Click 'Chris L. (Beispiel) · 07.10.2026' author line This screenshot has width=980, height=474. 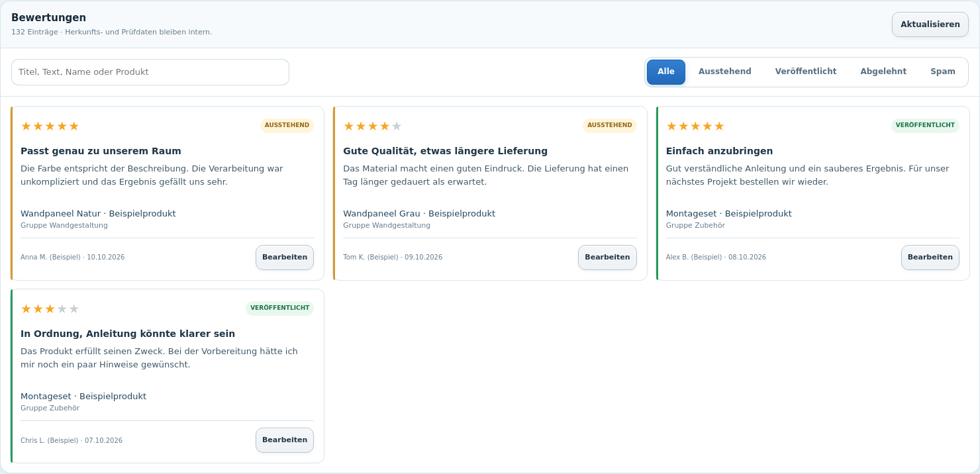click(x=72, y=440)
